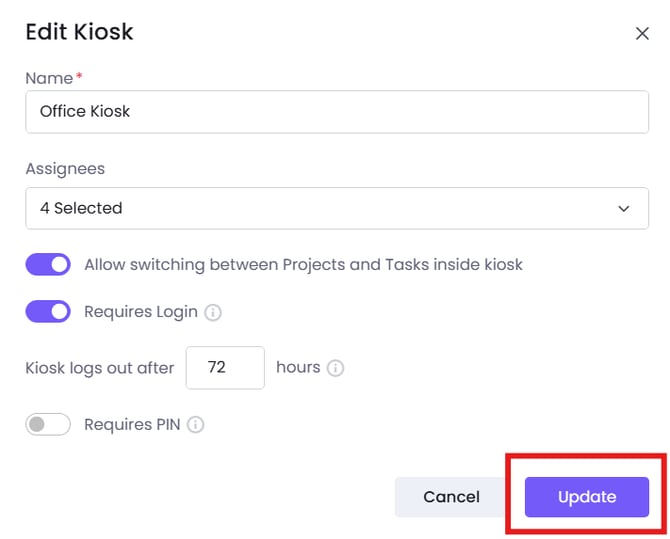Disable the Requires Login switch
Viewport: 670px width, 539px height.
(x=48, y=311)
